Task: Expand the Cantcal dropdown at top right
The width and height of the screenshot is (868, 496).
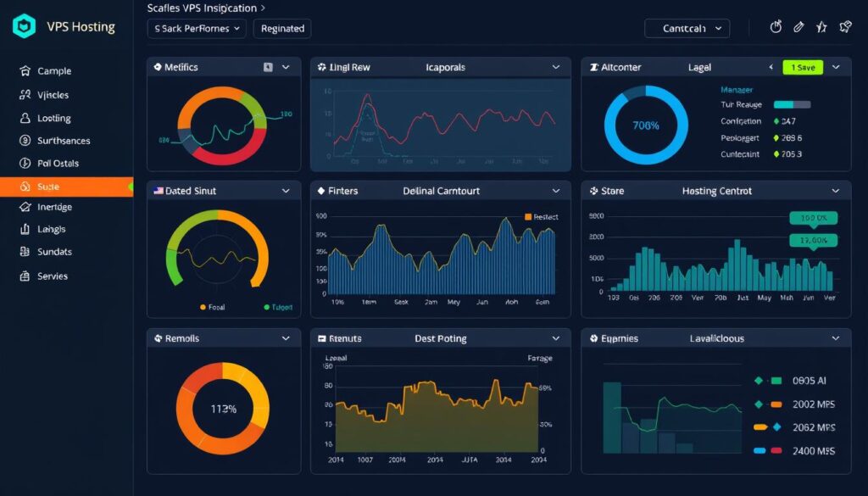Action: click(x=687, y=28)
